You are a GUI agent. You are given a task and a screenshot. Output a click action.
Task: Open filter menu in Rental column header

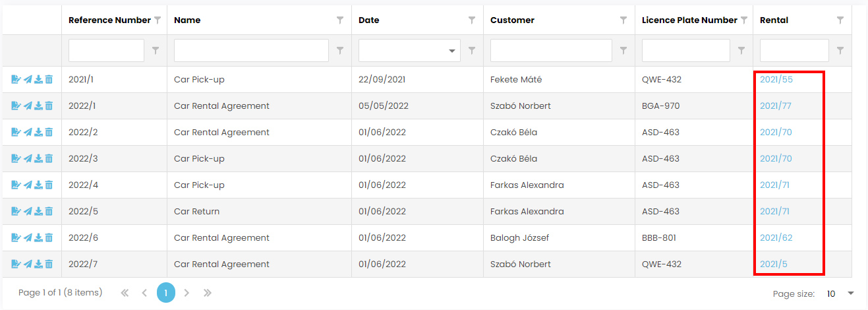point(840,20)
